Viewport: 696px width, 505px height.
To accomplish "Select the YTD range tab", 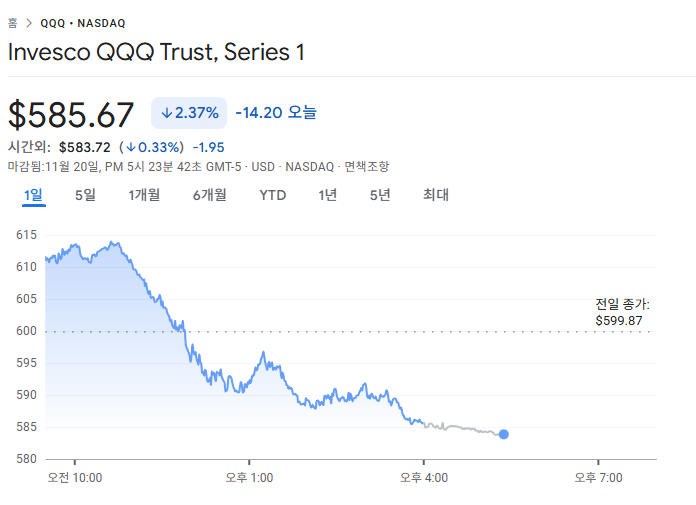I will 273,195.
